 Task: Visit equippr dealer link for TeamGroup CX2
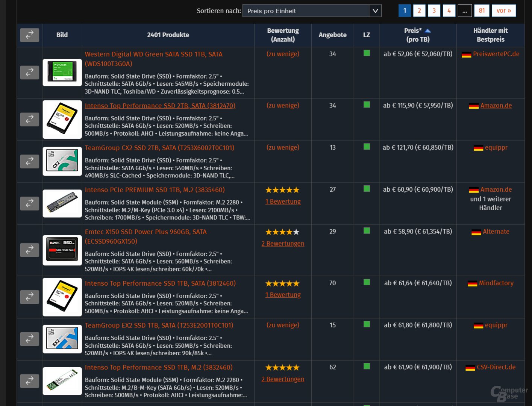(496, 147)
